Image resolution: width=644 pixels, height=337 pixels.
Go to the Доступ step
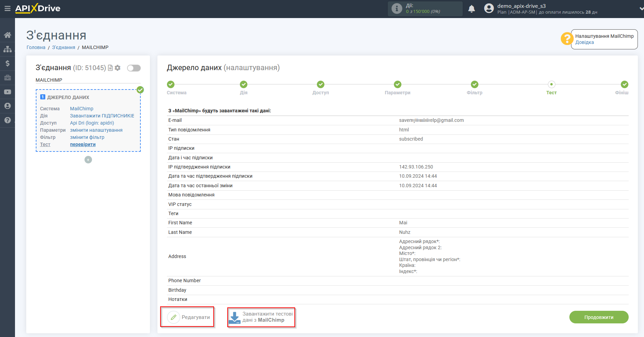click(x=321, y=88)
